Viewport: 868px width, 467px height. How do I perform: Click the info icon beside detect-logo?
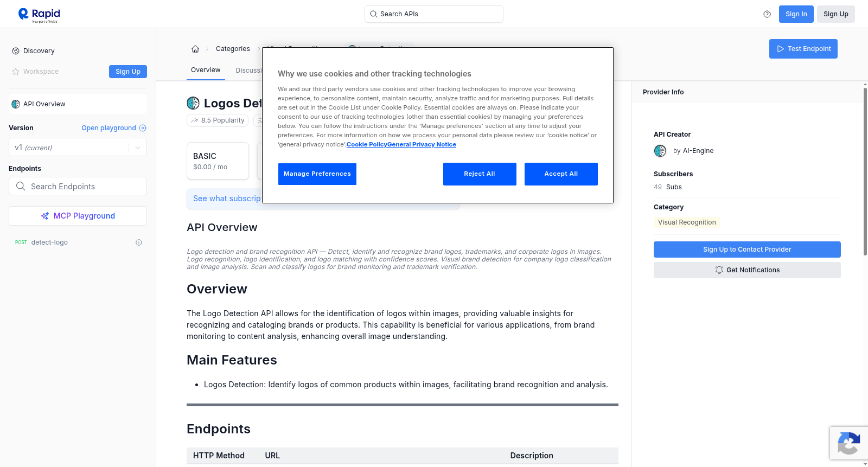click(139, 242)
